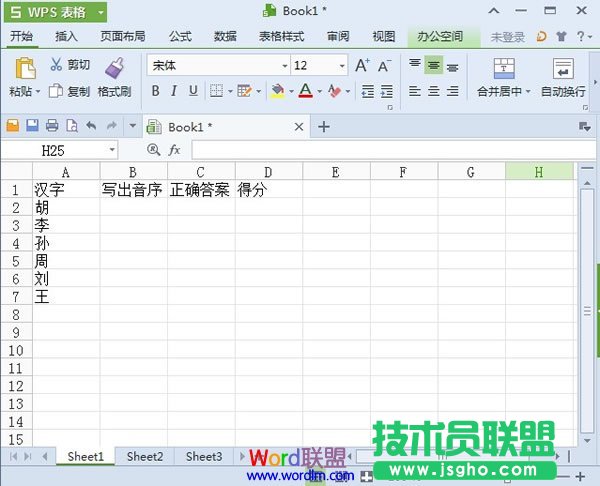This screenshot has height=486, width=600.
Task: Increase font size with A+ icon
Action: (x=362, y=65)
